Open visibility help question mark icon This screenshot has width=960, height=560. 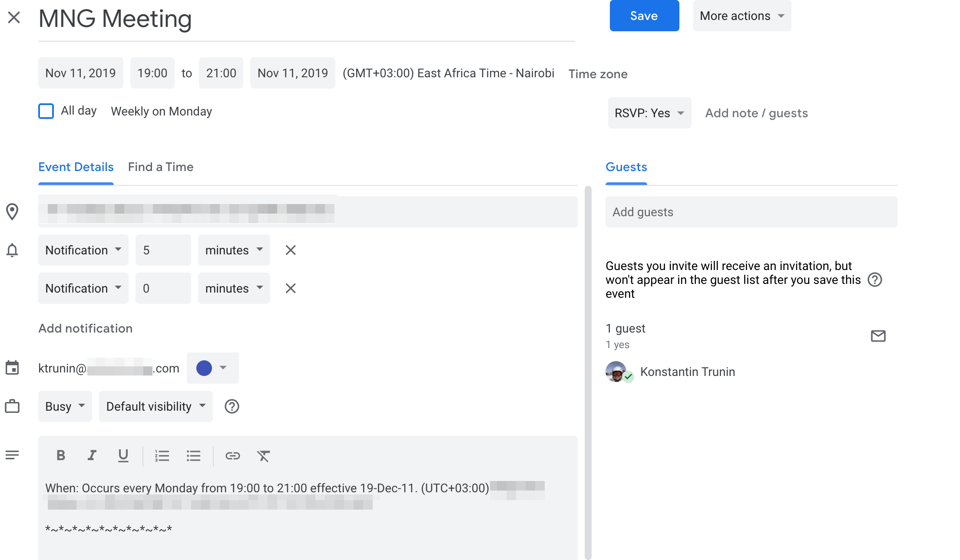pos(232,406)
